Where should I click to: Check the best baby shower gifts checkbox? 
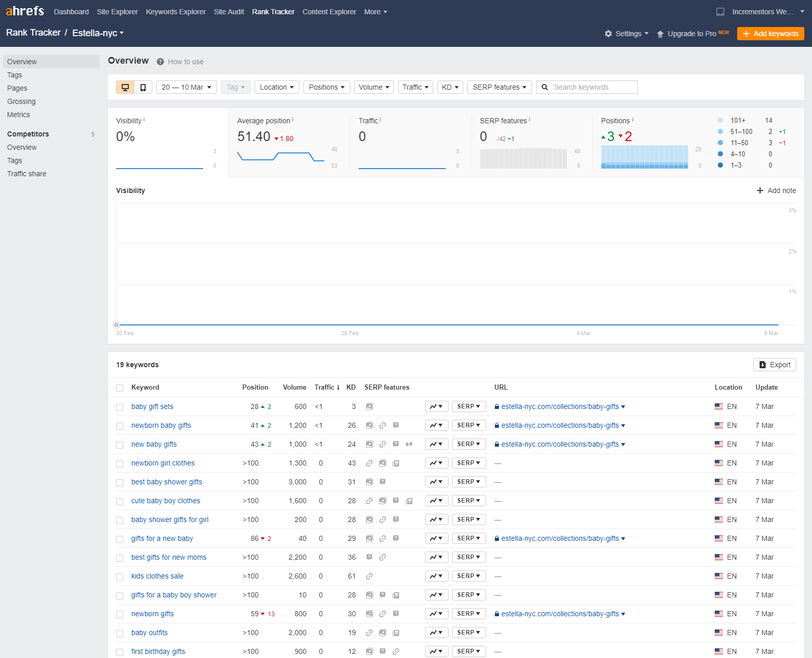coord(120,483)
